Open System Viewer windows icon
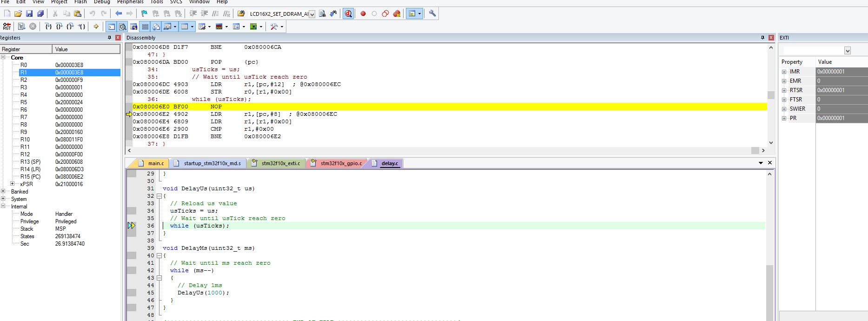The width and height of the screenshot is (868, 321). pos(253,27)
